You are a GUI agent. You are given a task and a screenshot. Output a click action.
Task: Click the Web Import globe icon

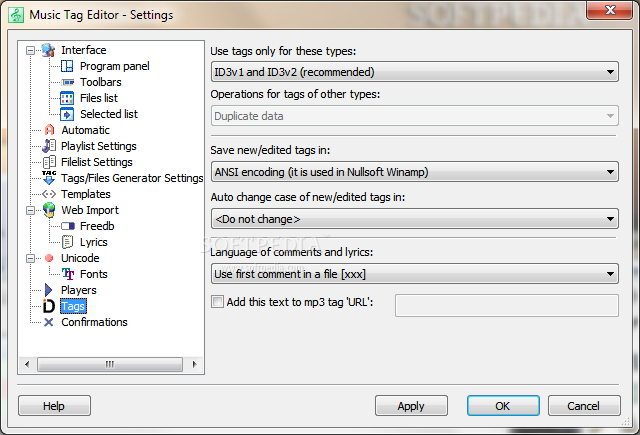pos(49,210)
